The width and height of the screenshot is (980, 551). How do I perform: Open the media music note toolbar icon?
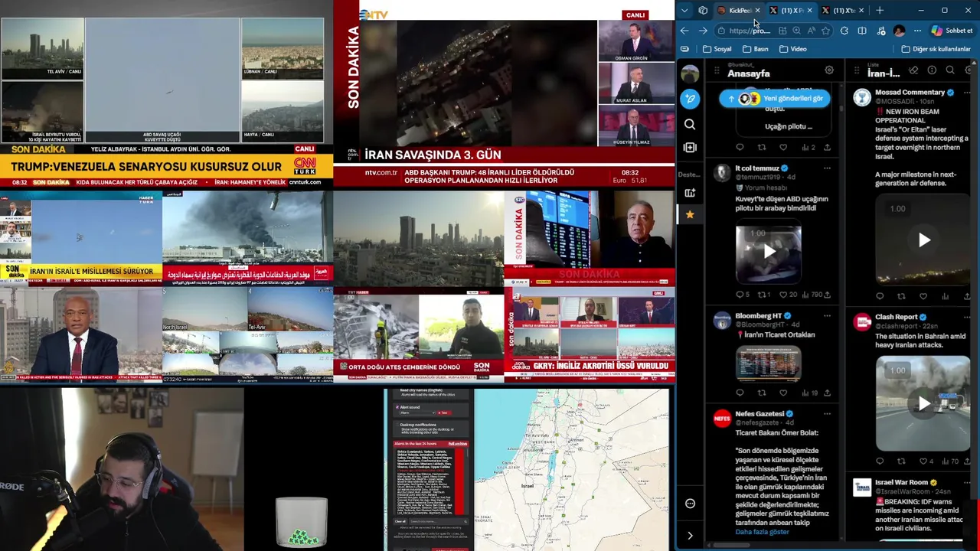click(x=880, y=31)
